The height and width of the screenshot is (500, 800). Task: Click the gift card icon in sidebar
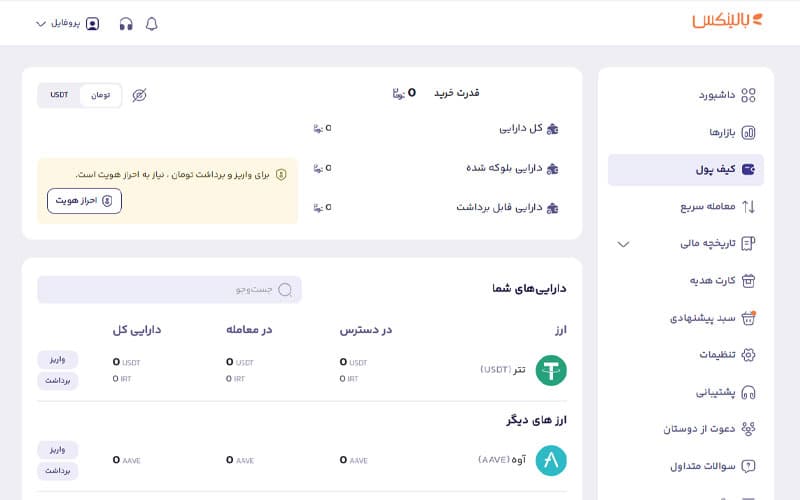tap(748, 280)
